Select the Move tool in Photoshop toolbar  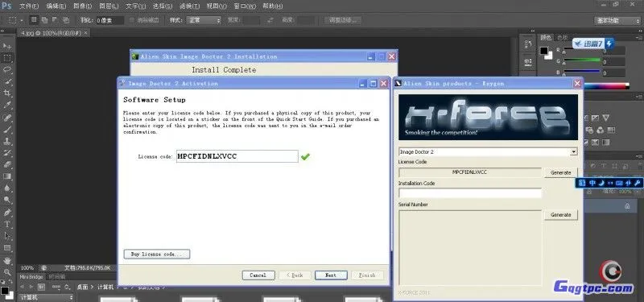point(7,46)
